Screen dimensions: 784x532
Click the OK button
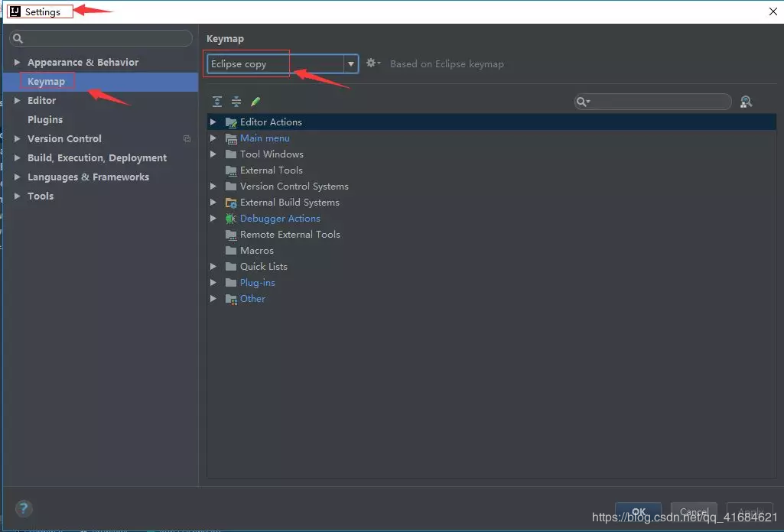pyautogui.click(x=638, y=511)
